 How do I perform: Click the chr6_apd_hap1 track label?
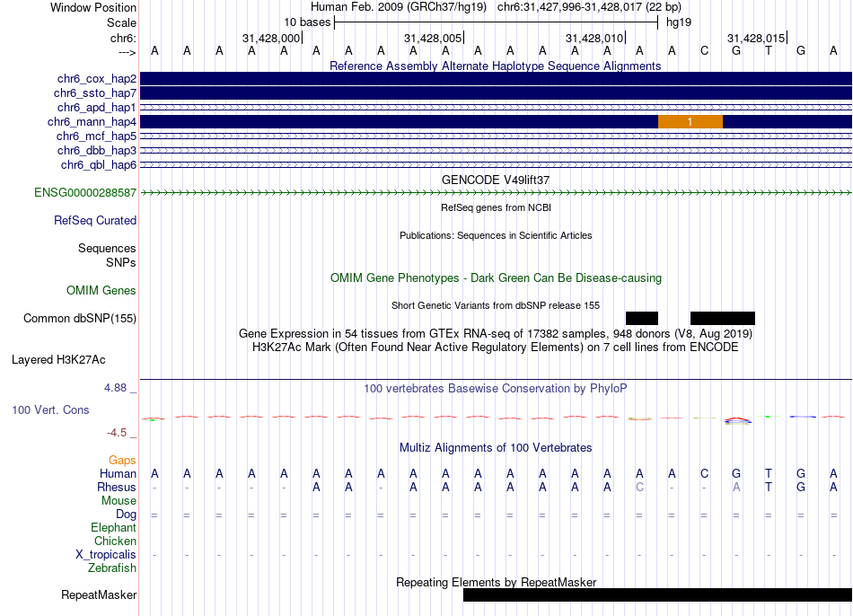click(x=97, y=107)
